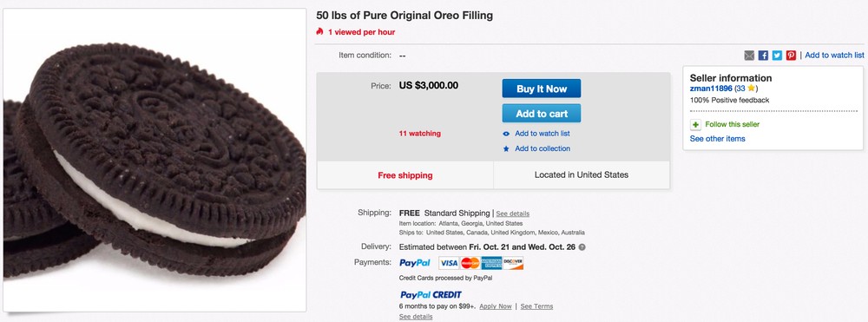The height and width of the screenshot is (322, 868).
Task: See the seller's other items
Action: pos(718,139)
